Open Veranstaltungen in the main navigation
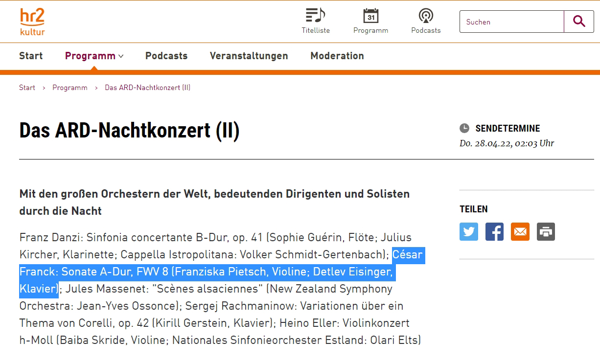 [x=249, y=56]
